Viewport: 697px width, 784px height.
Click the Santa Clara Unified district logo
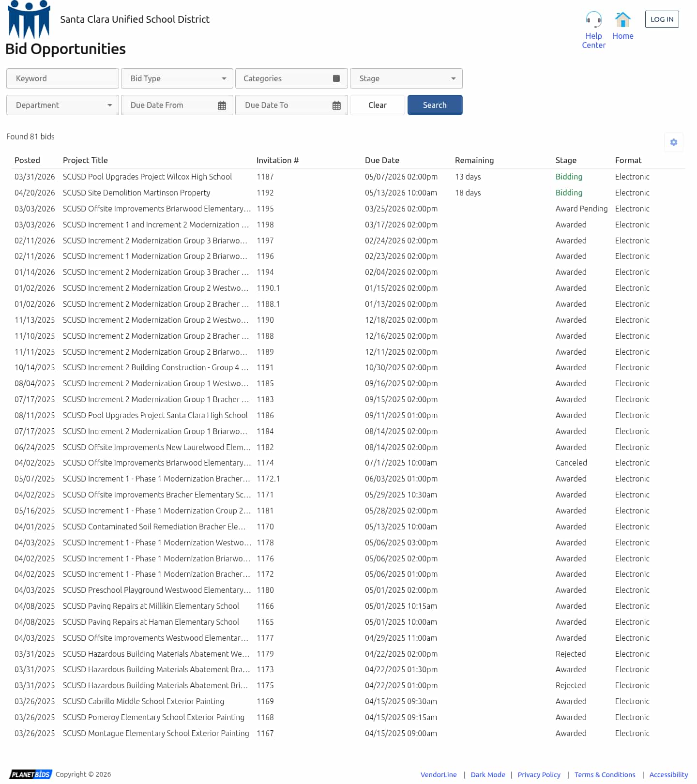29,19
